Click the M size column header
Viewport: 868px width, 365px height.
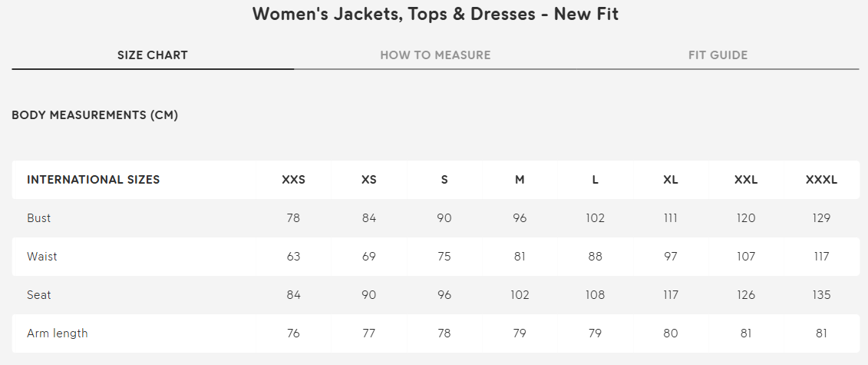[520, 180]
